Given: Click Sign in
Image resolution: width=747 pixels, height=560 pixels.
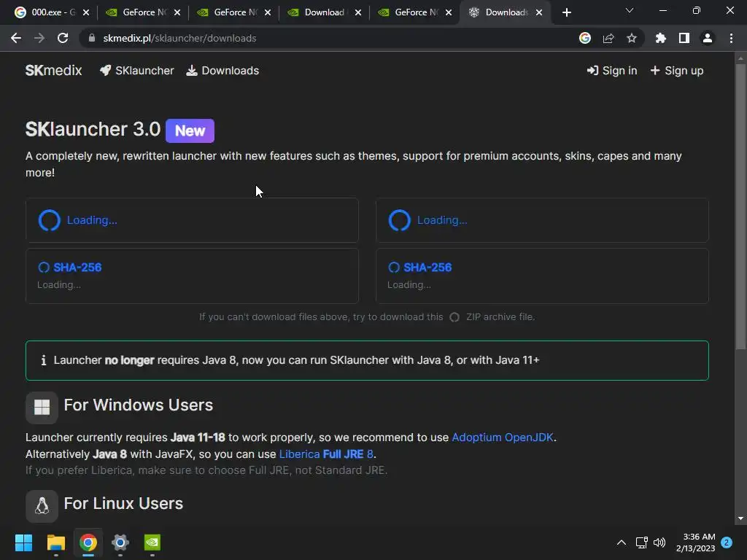Looking at the screenshot, I should click(x=612, y=71).
